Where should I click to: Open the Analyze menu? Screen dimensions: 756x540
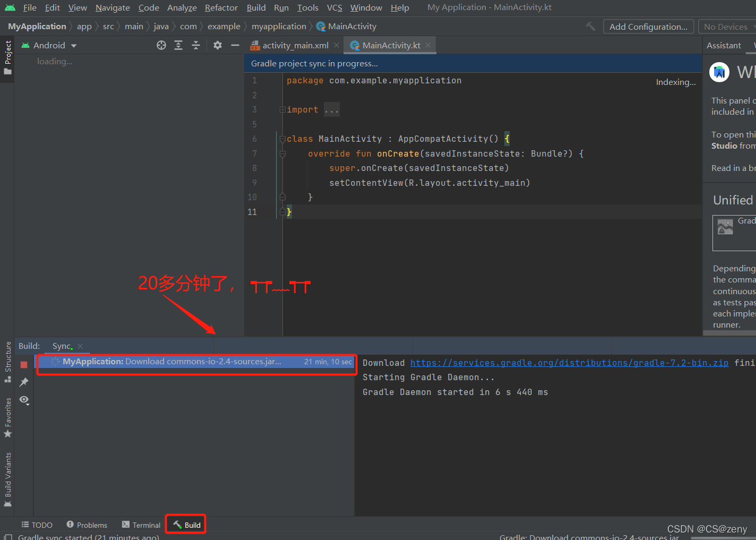(x=182, y=7)
